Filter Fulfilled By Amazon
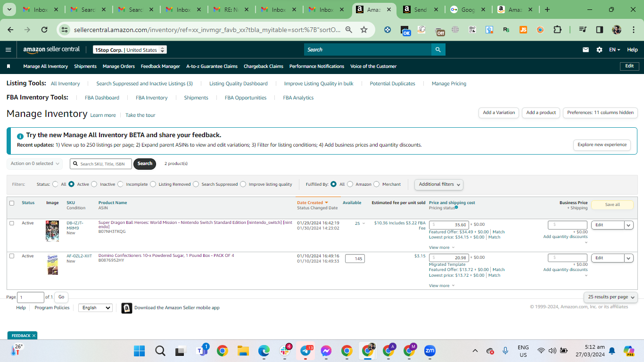 pyautogui.click(x=350, y=184)
